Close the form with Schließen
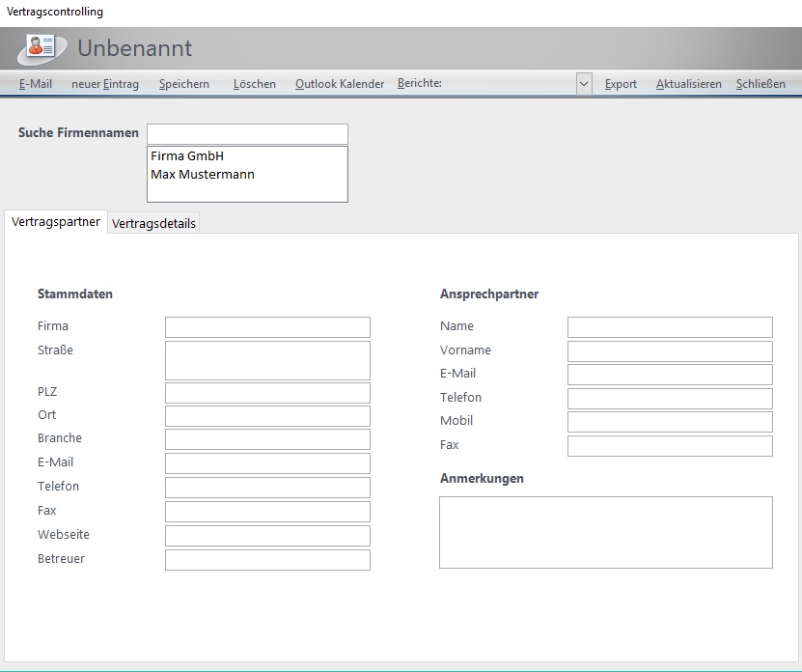 [761, 84]
